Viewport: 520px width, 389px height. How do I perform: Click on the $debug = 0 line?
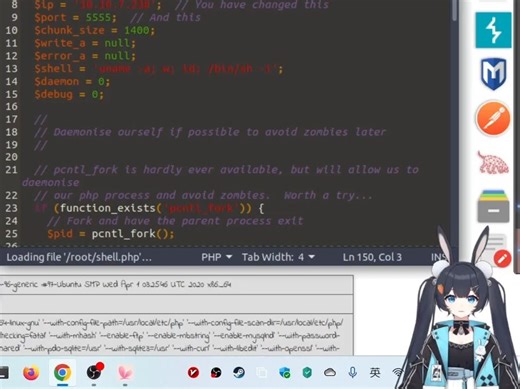(x=69, y=94)
